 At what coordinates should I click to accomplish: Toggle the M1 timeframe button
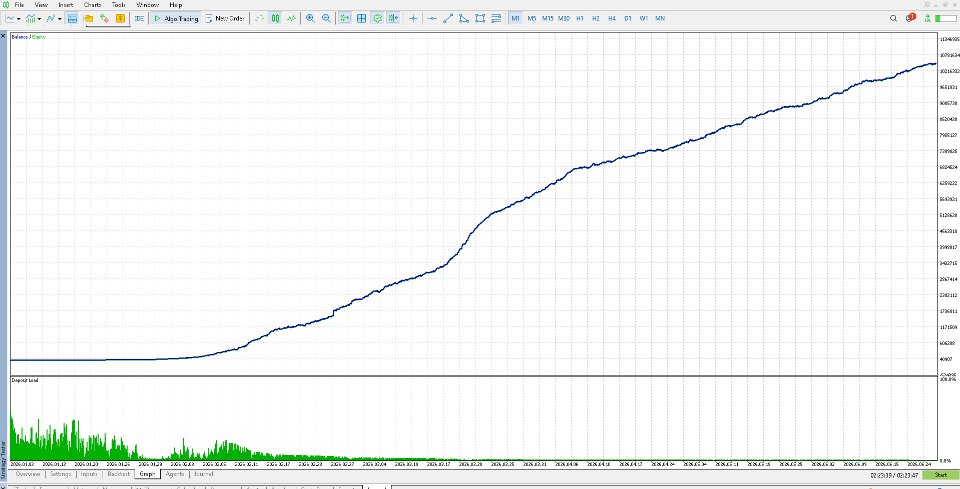(515, 18)
